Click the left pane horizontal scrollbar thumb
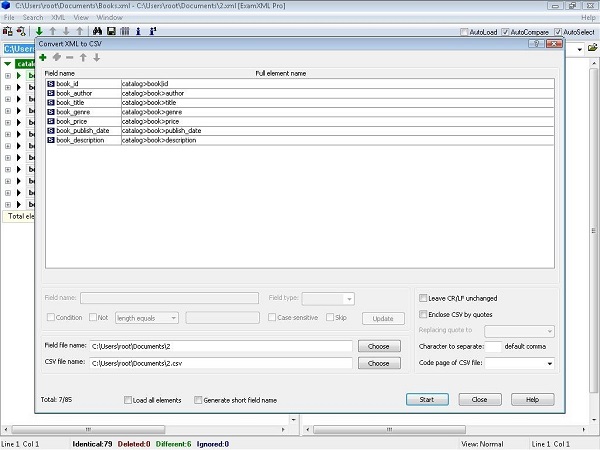Viewport: 600px width, 450px height. coord(88,429)
